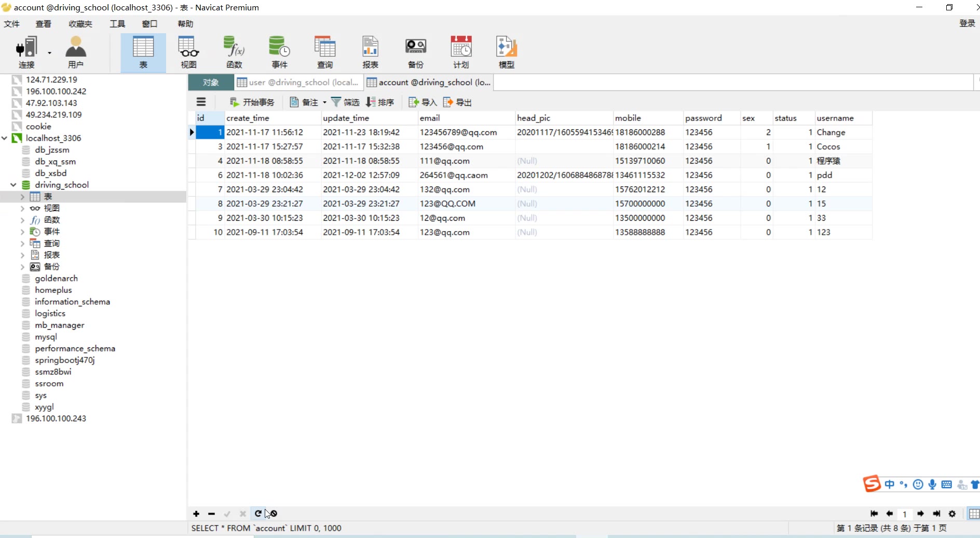Open the 连接 (Connection) tool

[26, 52]
